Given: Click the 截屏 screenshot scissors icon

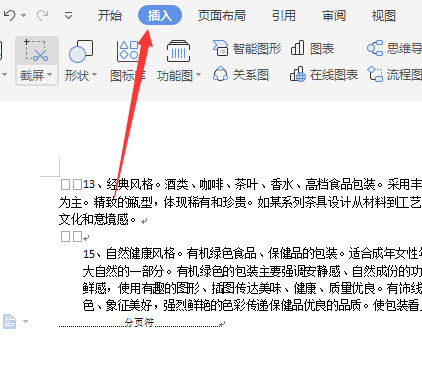Looking at the screenshot, I should (x=37, y=51).
